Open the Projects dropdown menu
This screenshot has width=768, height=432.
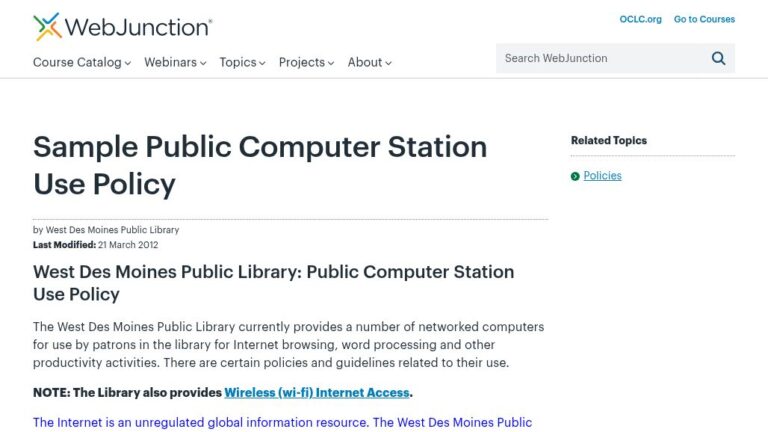click(306, 62)
